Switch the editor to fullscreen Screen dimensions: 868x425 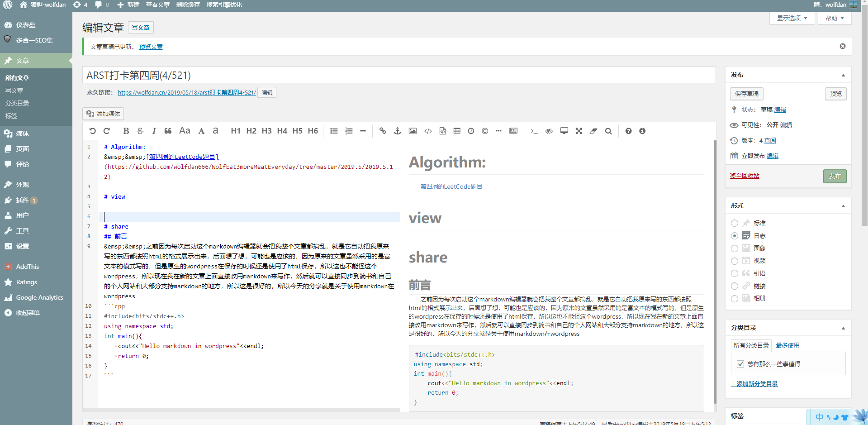(579, 131)
